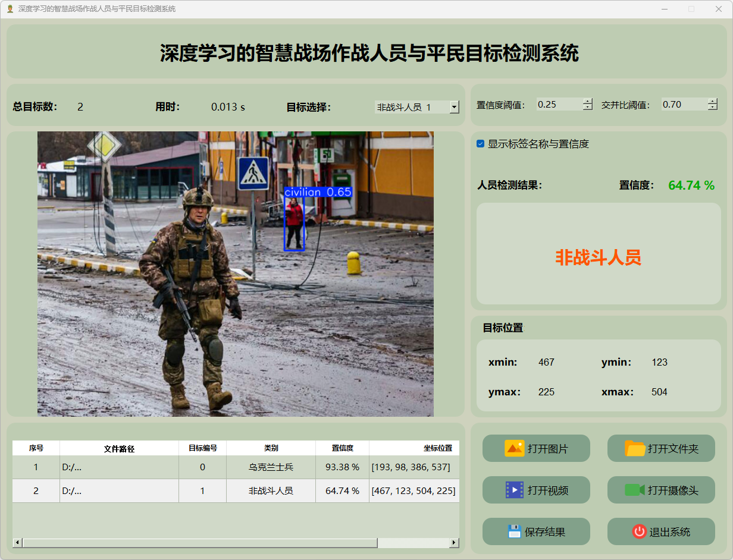733x560 pixels.
Task: Decrease the IoU threshold value
Action: pyautogui.click(x=713, y=108)
